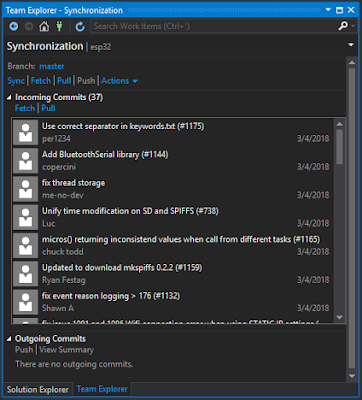
Task: Select commit 'fix thread storage'
Action: tap(173, 189)
